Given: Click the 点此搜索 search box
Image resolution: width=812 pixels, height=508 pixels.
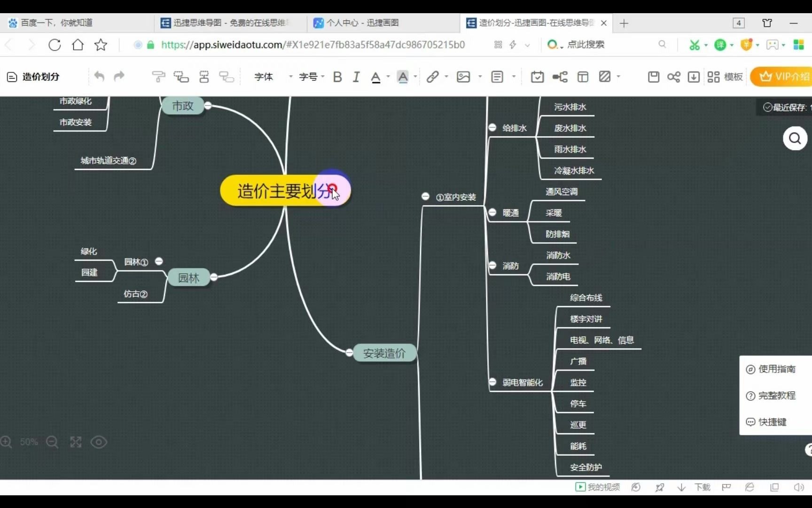Looking at the screenshot, I should (x=586, y=44).
